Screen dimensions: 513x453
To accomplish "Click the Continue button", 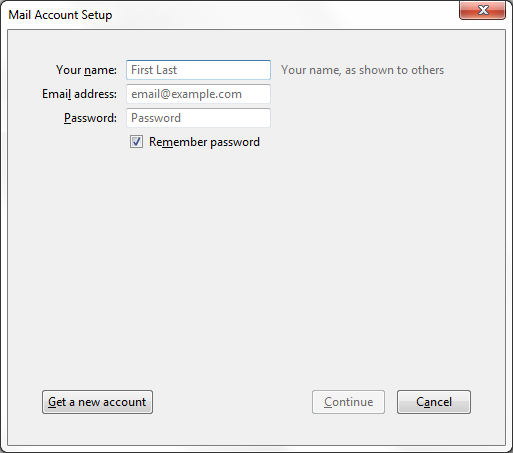I will (348, 402).
